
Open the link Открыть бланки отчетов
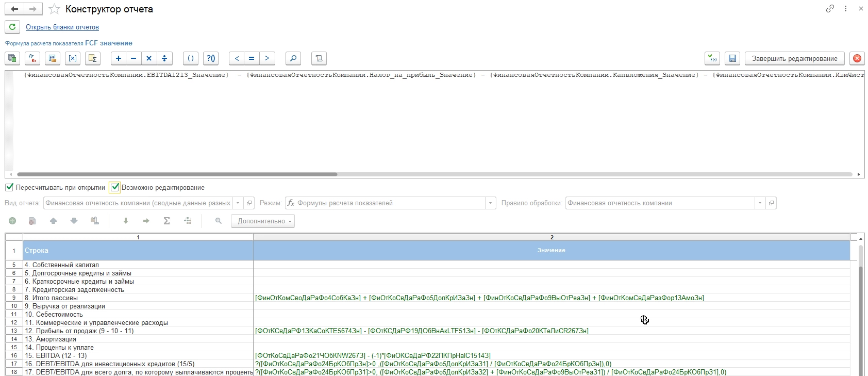pos(62,27)
